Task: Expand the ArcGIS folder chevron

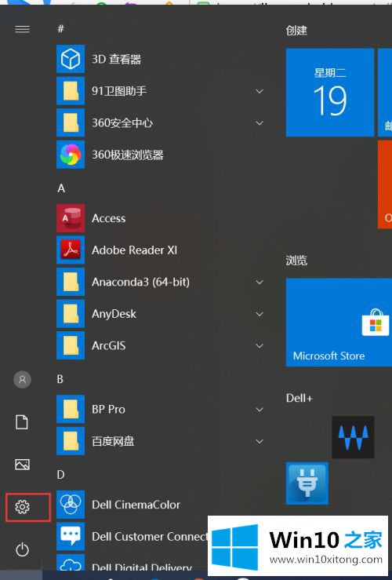Action: pos(260,345)
